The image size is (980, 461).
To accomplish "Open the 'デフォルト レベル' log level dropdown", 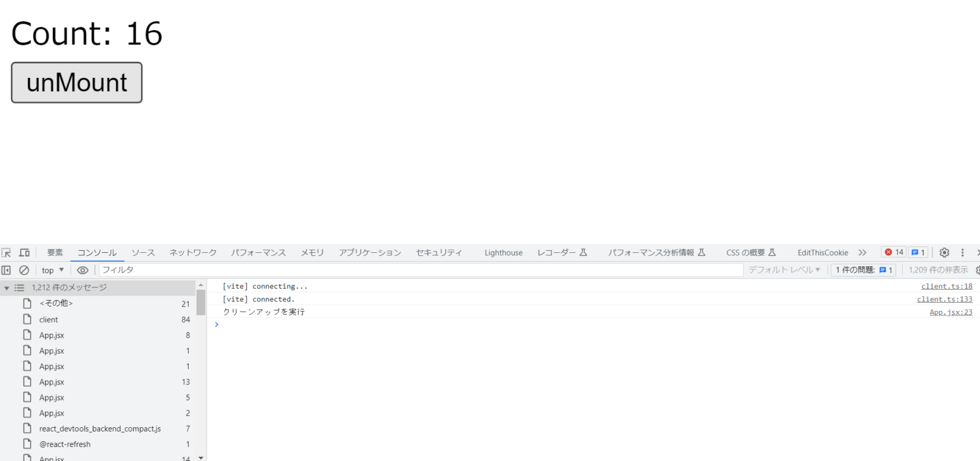I will 783,269.
